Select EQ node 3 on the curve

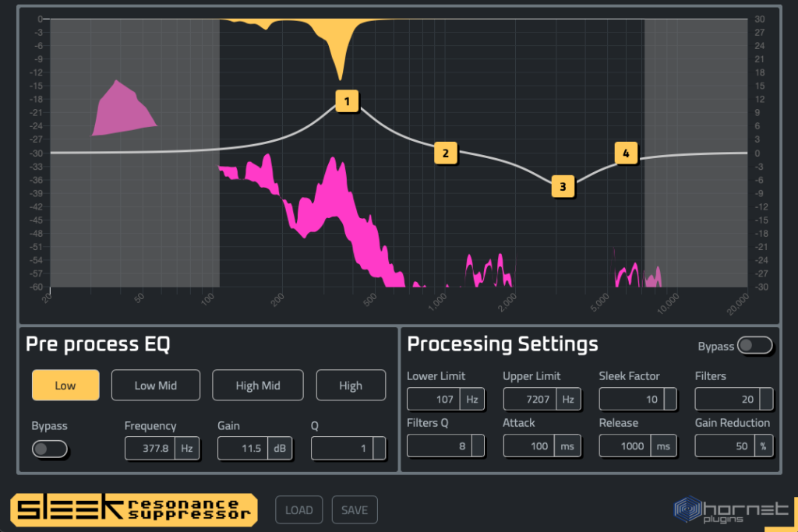562,186
